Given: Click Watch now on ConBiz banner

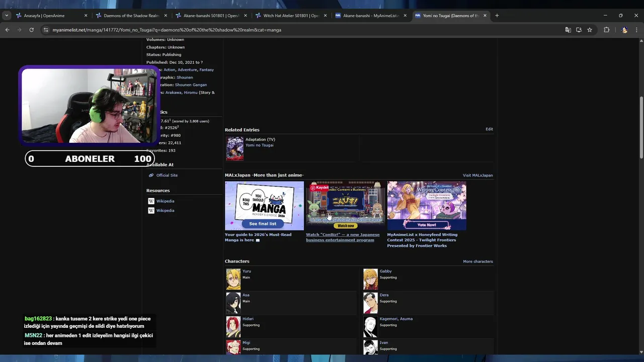Looking at the screenshot, I should click(345, 226).
